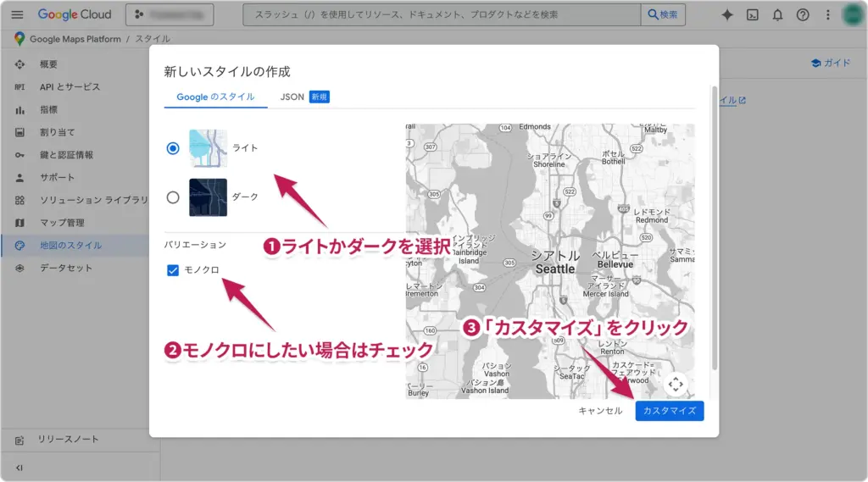This screenshot has width=868, height=482.
Task: Click the サポート person icon
Action: (x=20, y=178)
